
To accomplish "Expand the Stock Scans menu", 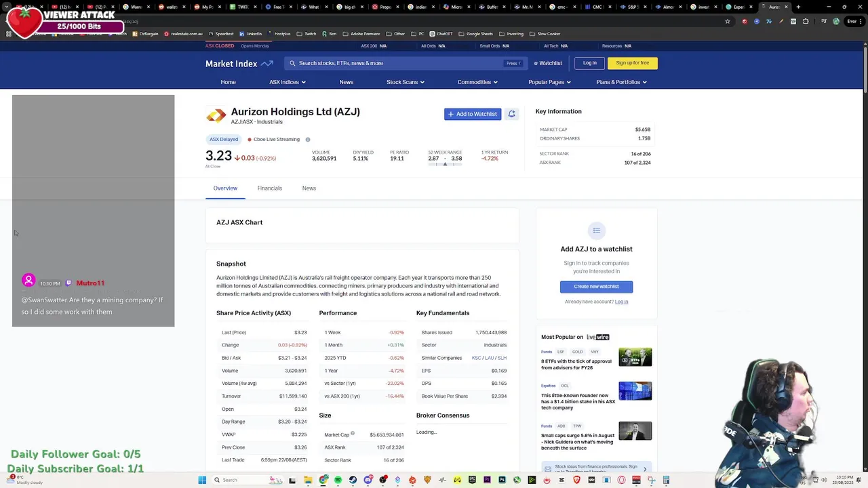I will coord(406,82).
